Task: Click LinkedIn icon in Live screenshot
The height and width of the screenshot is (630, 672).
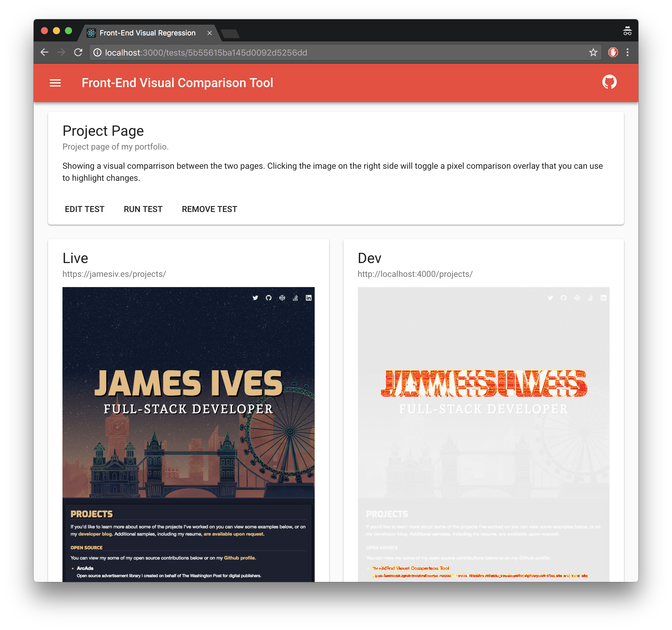Action: 309,298
